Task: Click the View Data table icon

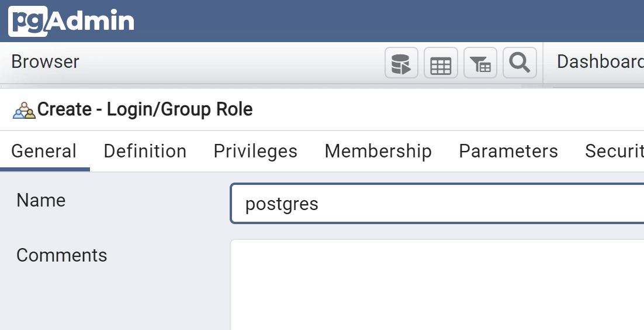Action: click(441, 63)
